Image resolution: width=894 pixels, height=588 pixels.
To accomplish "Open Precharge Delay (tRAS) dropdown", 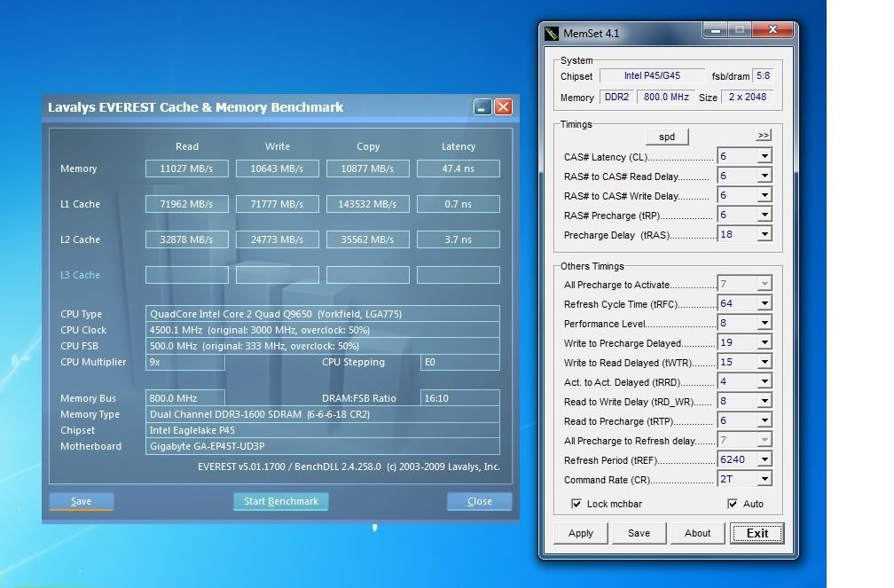I will [765, 234].
